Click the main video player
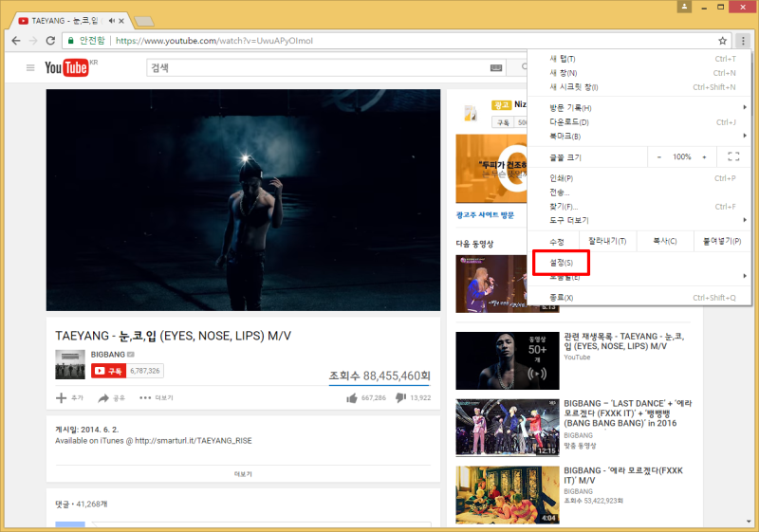Screen dimensions: 759x532 [x=243, y=200]
